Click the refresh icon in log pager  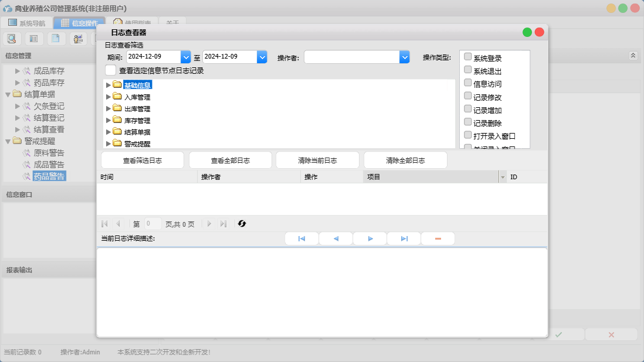tap(242, 224)
